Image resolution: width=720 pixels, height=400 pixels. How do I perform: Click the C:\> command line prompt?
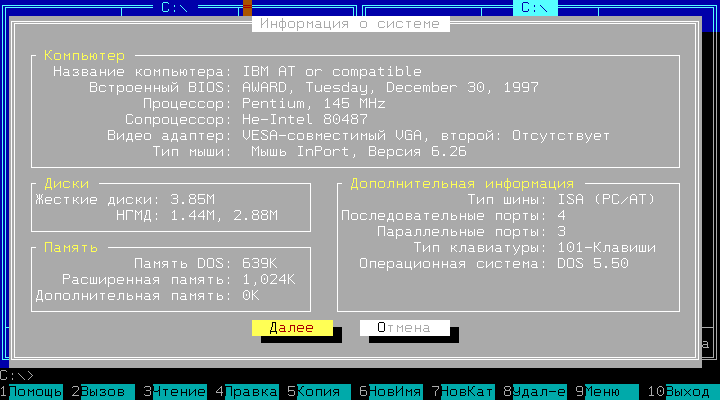(18, 375)
